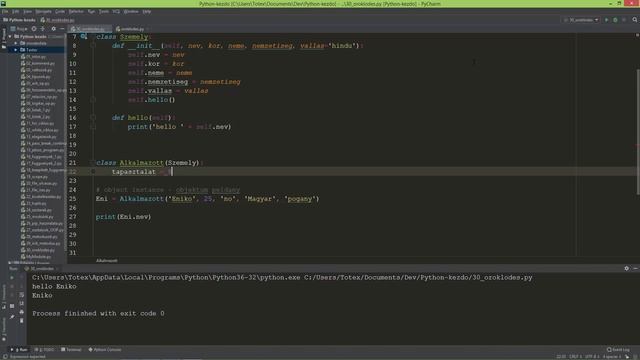This screenshot has width=640, height=360.
Task: Click the 30_oroklodes.py breadcrumb in navigation bar
Action: pos(58,20)
